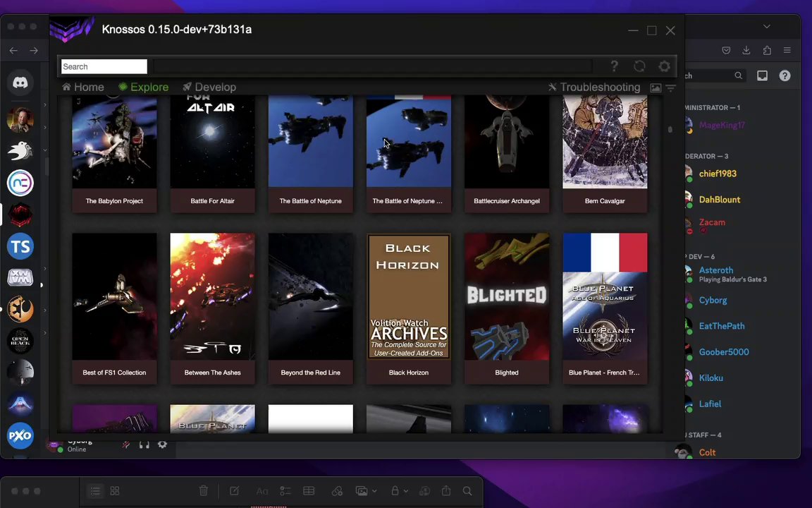Open the blue starship server icon in Discord
This screenshot has width=812, height=508.
[x=20, y=404]
